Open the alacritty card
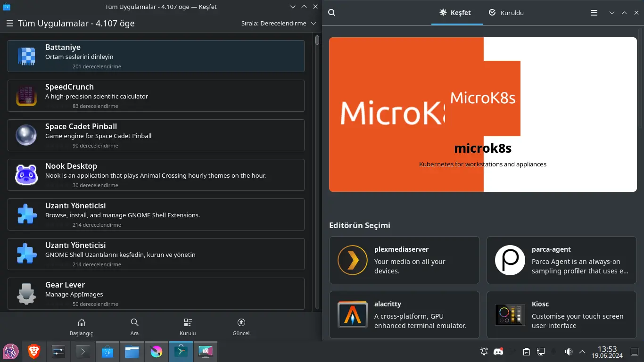Viewport: 644px width, 362px height. (405, 315)
